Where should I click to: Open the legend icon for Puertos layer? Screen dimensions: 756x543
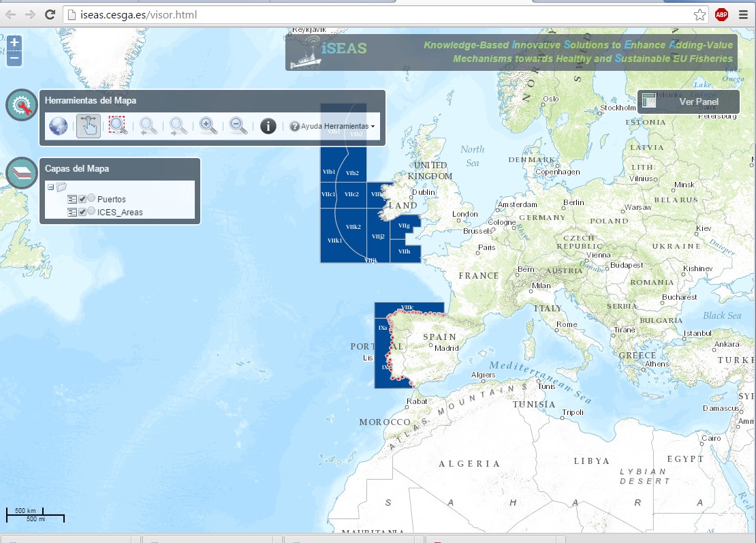point(72,199)
